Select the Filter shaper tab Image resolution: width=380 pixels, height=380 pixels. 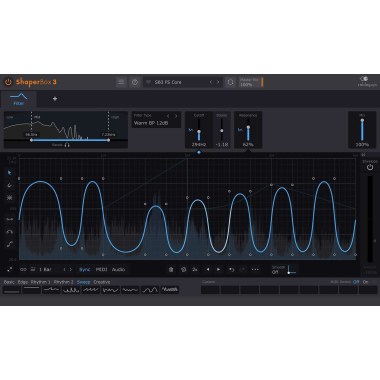pyautogui.click(x=19, y=99)
